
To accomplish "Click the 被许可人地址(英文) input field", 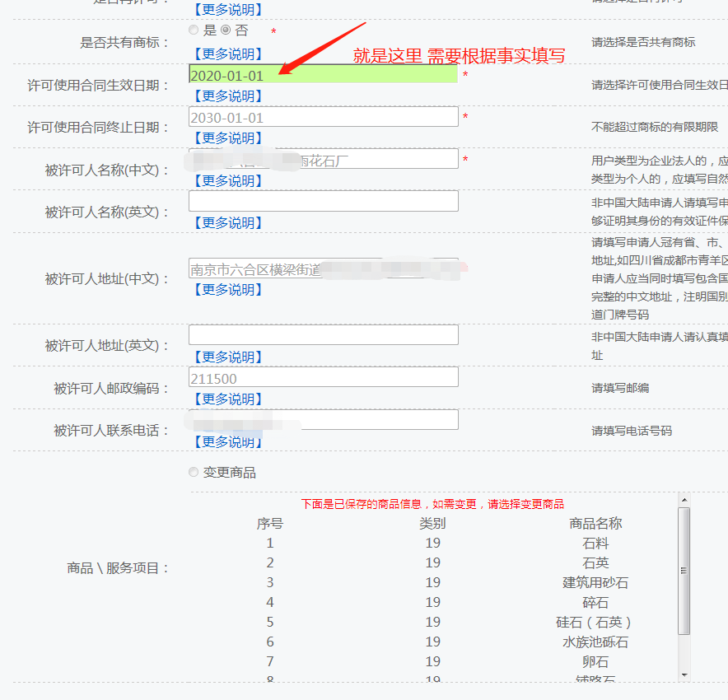I will tap(323, 334).
